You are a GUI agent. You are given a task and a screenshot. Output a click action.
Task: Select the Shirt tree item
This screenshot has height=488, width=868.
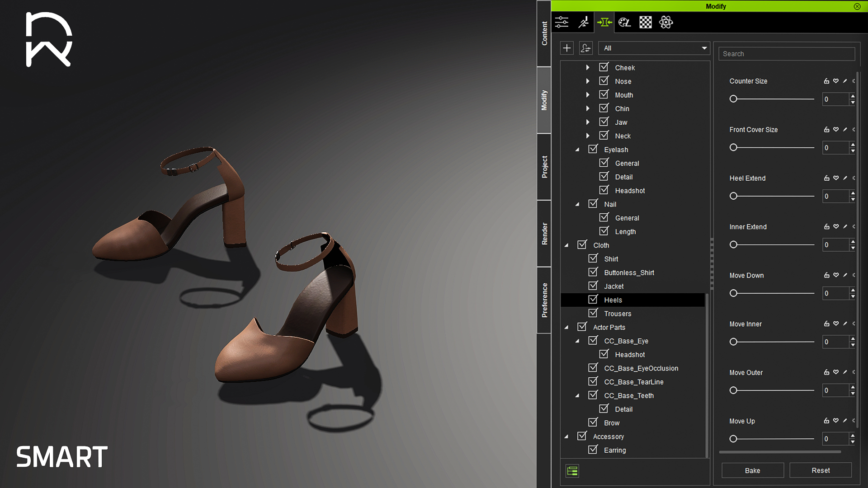[x=611, y=259]
